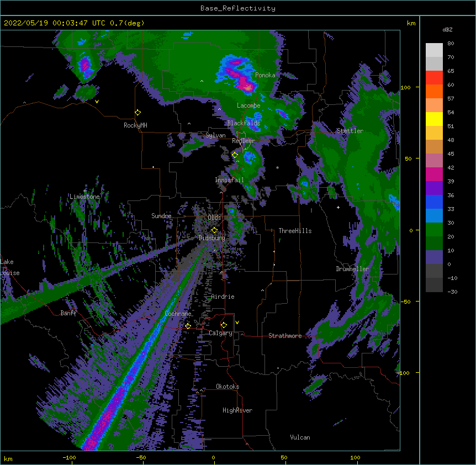Click the yellow V marker northeast of Calgary

(237, 323)
